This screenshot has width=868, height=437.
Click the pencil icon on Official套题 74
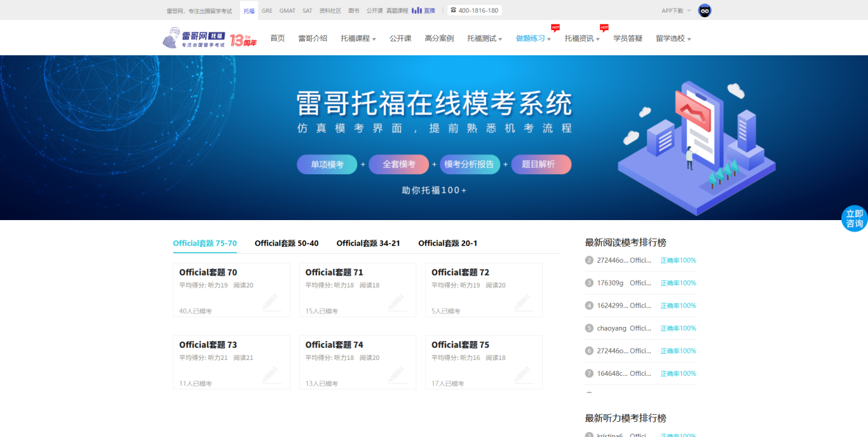coord(397,375)
